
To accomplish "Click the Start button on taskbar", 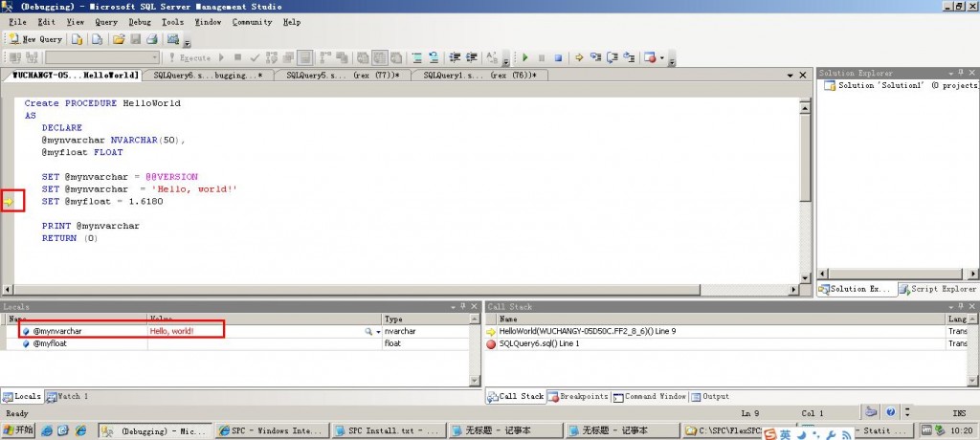I will [x=18, y=430].
